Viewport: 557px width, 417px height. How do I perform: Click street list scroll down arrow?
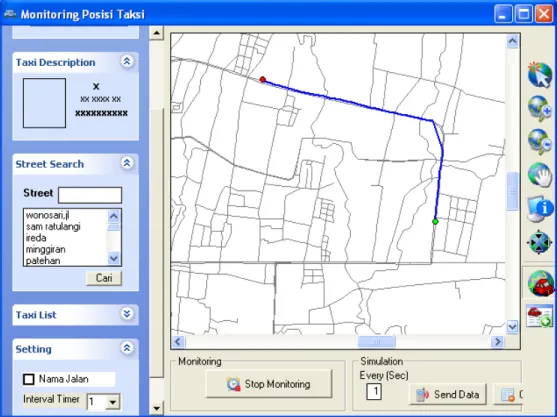[x=114, y=258]
